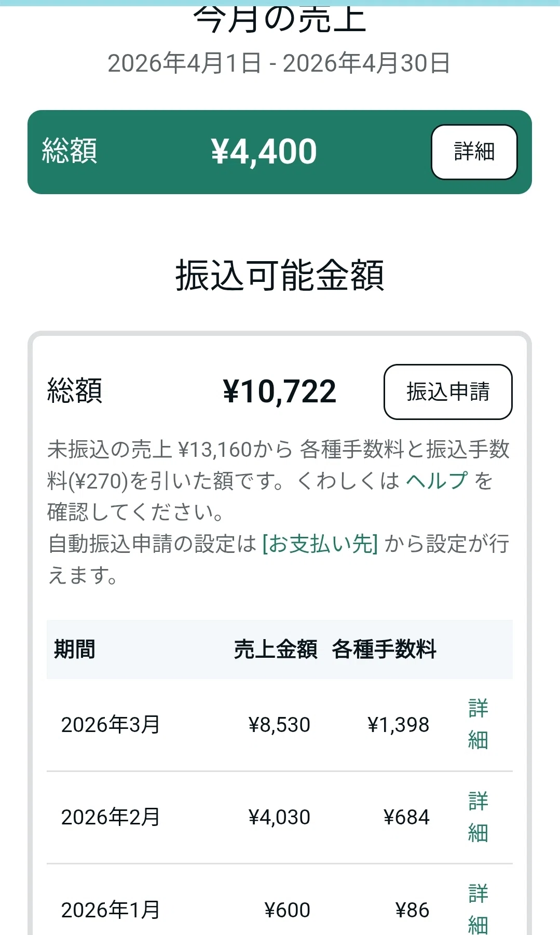
Task: Tap the 振込申請 button
Action: click(448, 392)
